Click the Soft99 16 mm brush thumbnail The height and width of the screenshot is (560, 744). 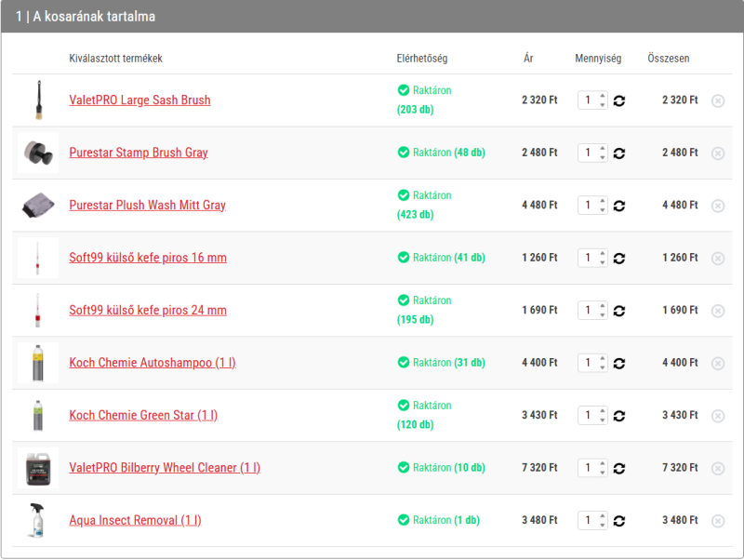pyautogui.click(x=38, y=258)
